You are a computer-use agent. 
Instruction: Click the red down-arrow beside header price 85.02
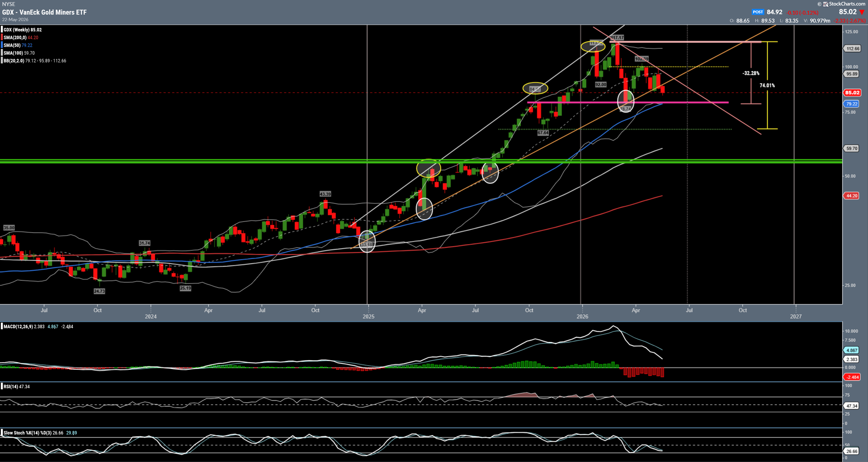(x=862, y=12)
